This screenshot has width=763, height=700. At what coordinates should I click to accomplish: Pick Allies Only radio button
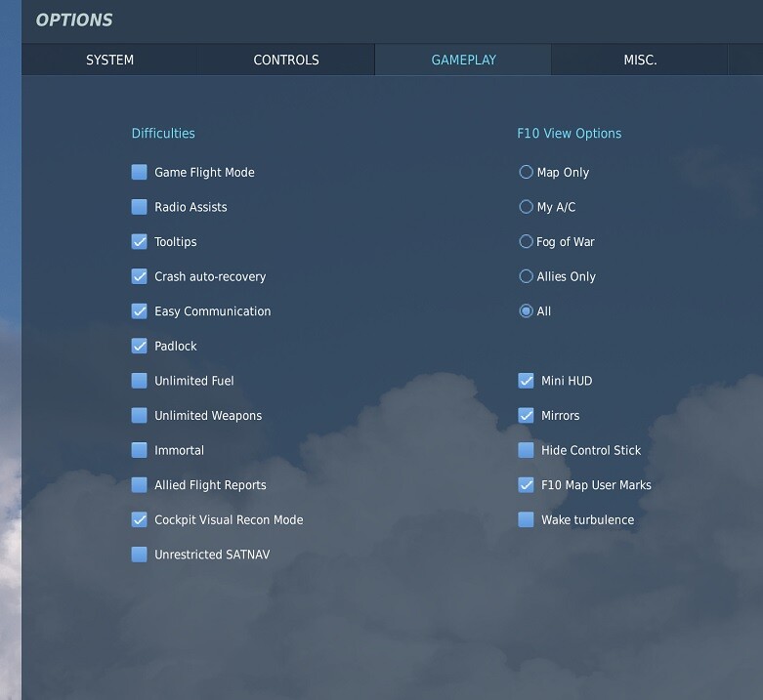click(x=526, y=276)
